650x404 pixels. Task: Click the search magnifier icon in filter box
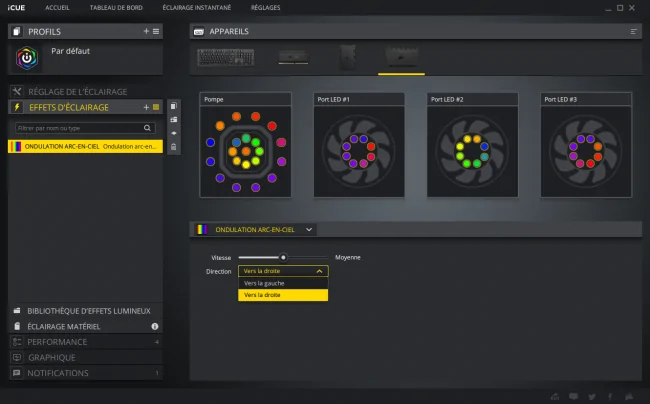click(x=147, y=128)
